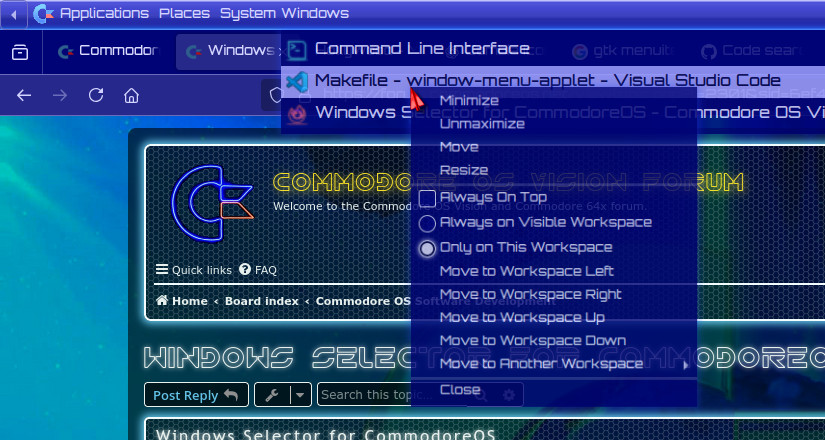The width and height of the screenshot is (825, 440).
Task: Select the Makefile Visual Studio Code window entry
Action: (553, 81)
